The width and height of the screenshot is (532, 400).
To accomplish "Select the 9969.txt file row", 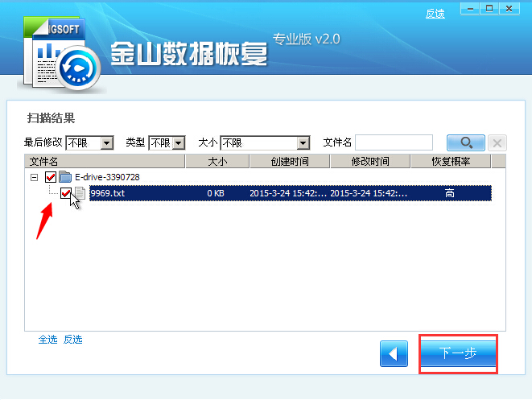I will click(291, 193).
